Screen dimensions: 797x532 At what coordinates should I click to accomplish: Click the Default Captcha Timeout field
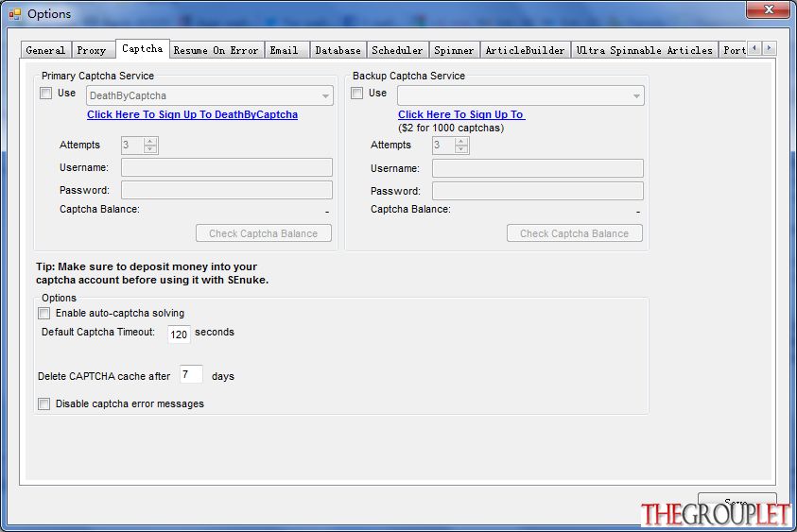point(179,335)
